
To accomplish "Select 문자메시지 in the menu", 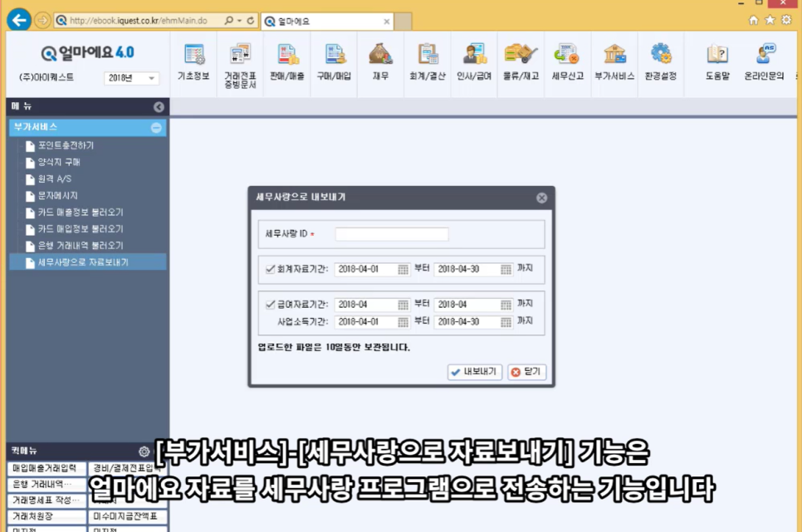I will coord(58,195).
